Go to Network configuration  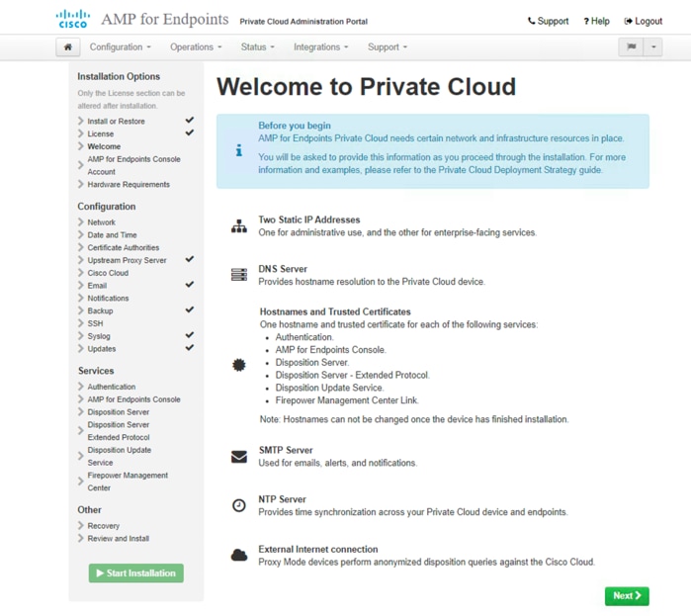pos(102,222)
